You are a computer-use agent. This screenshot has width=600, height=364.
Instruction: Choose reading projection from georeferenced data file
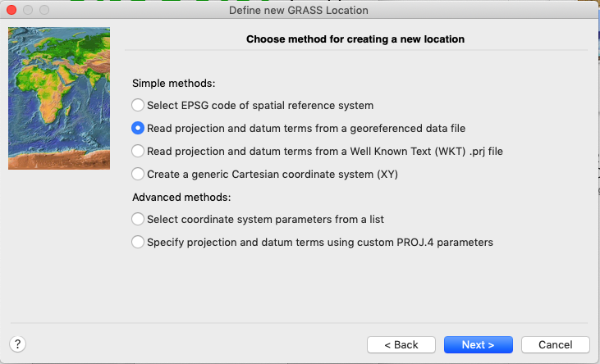click(x=138, y=128)
